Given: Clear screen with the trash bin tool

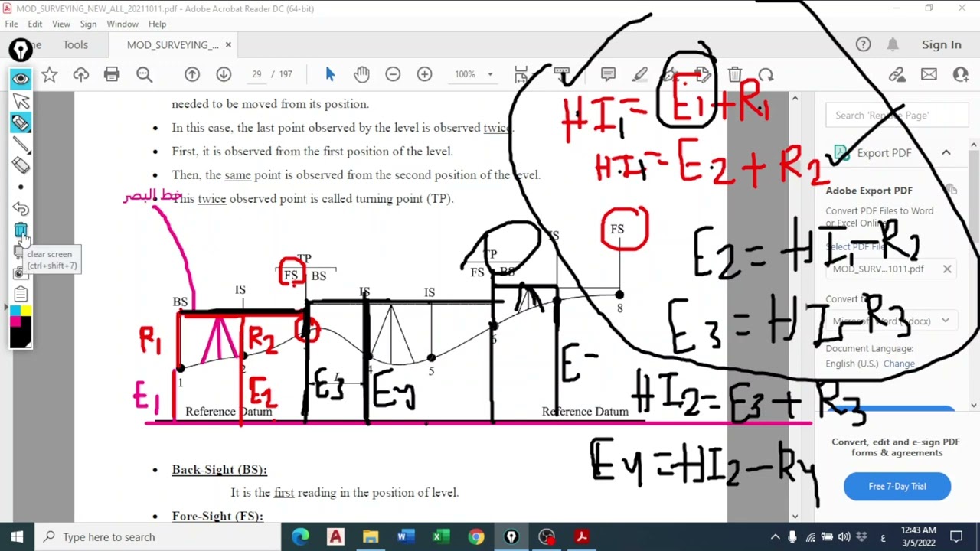Looking at the screenshot, I should [21, 230].
